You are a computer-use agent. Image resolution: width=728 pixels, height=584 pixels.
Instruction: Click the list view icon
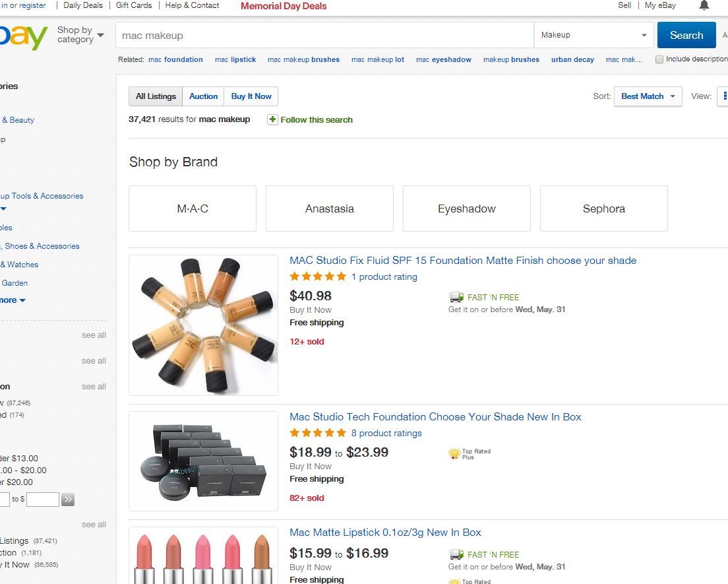click(x=725, y=96)
